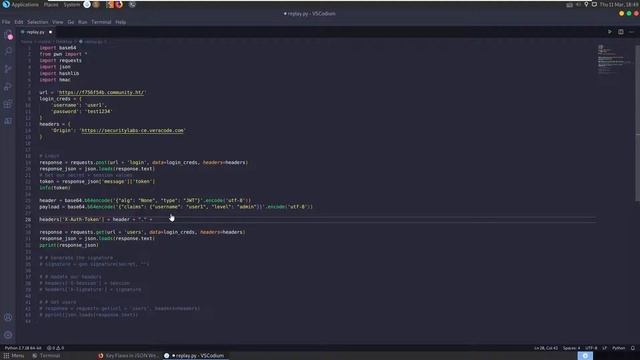Open the Search view in the activity bar
640x360 pixels.
click(8, 51)
